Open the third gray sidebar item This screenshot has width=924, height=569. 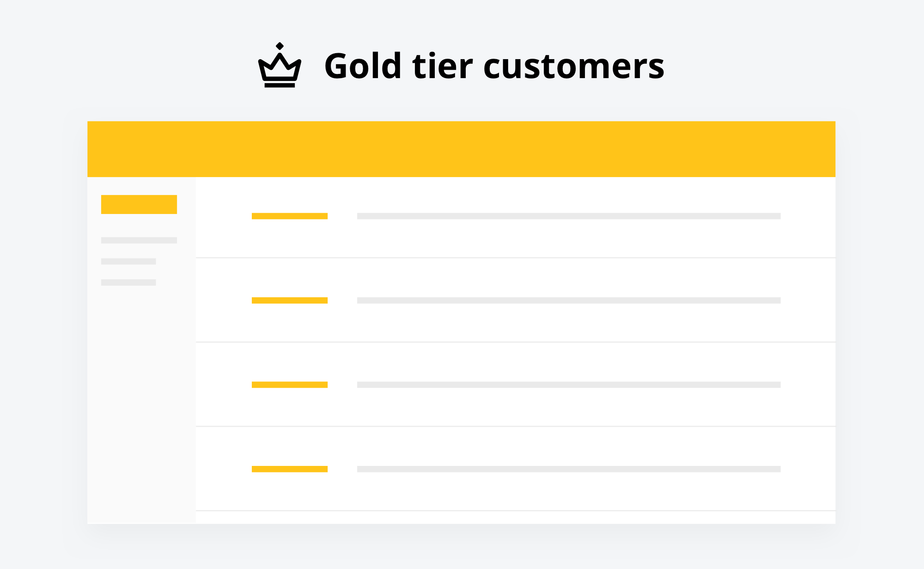(128, 282)
